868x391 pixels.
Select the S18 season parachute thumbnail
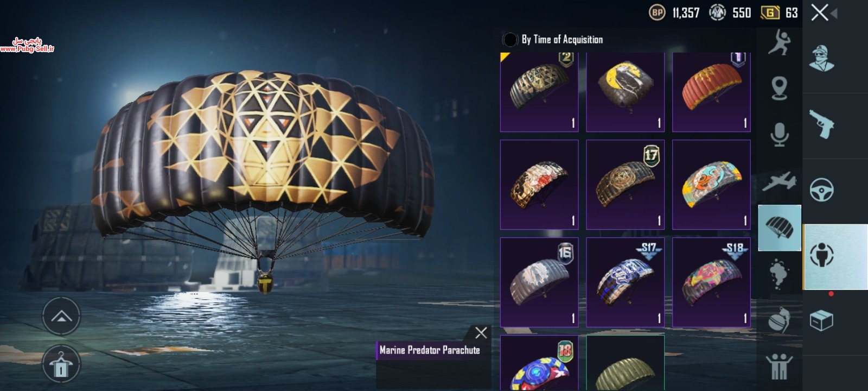click(711, 282)
